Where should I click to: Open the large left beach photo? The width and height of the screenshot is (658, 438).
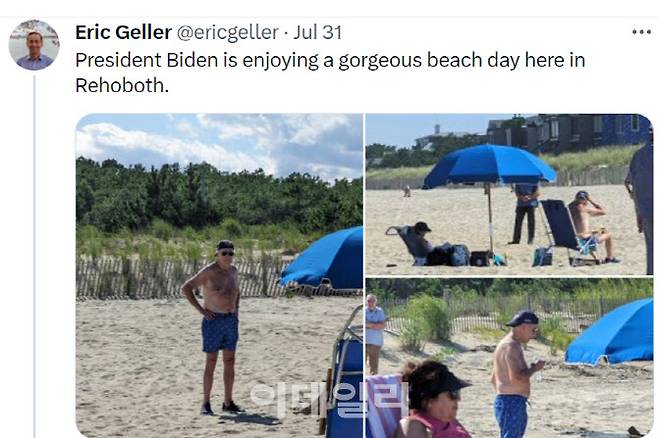pyautogui.click(x=219, y=276)
